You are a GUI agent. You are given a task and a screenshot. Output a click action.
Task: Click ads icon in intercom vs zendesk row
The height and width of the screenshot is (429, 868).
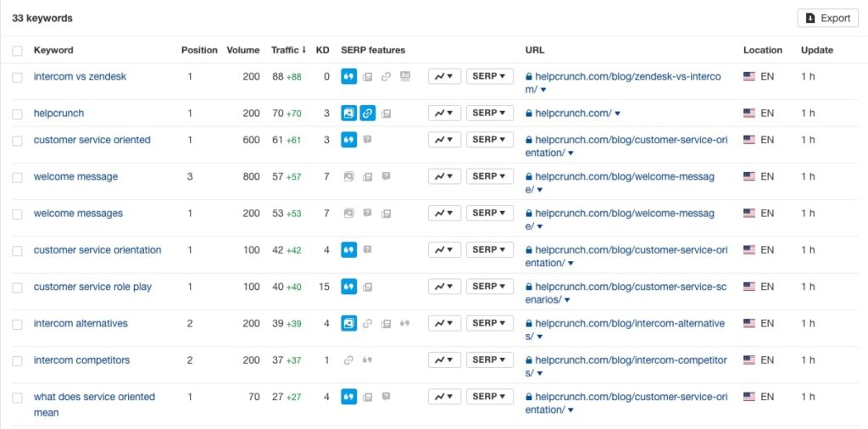(x=405, y=76)
